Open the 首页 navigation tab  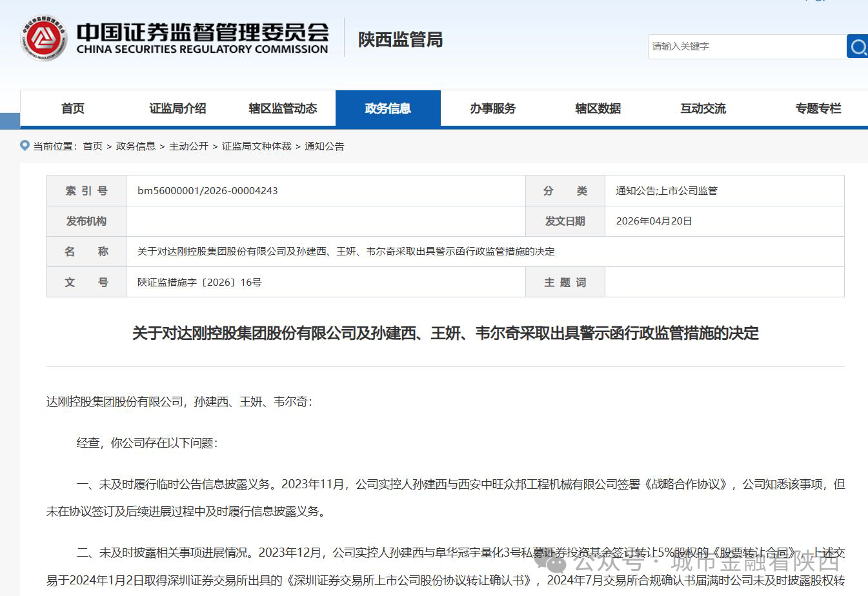coord(73,108)
